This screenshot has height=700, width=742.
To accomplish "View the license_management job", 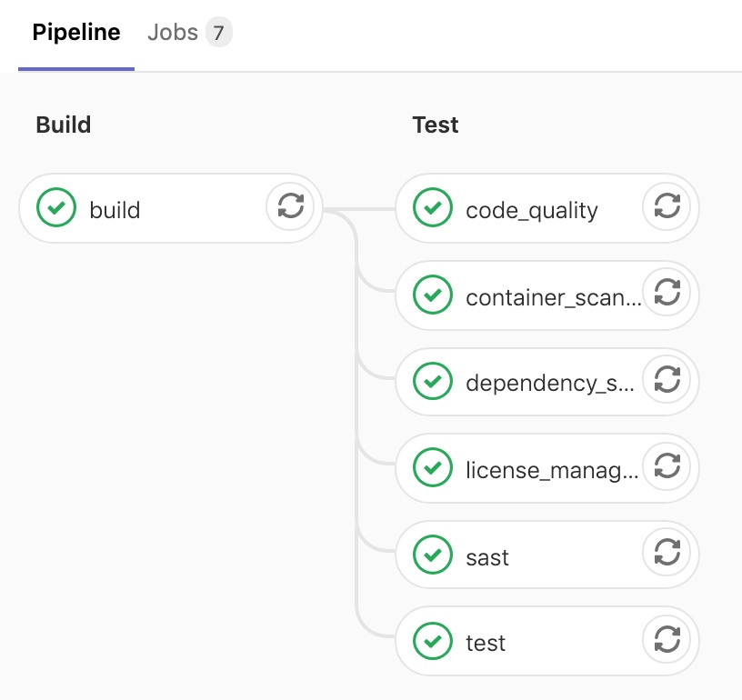I will pos(551,470).
